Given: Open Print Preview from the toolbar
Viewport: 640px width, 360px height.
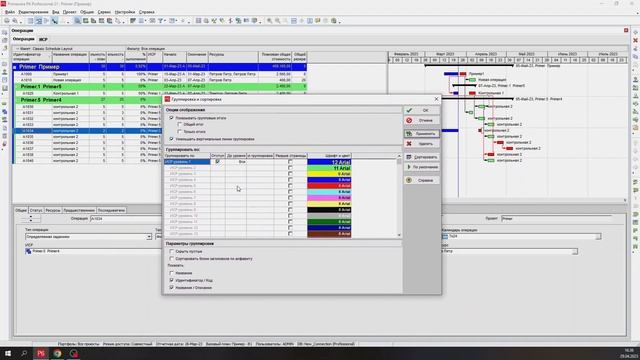Looking at the screenshot, I should coord(15,21).
